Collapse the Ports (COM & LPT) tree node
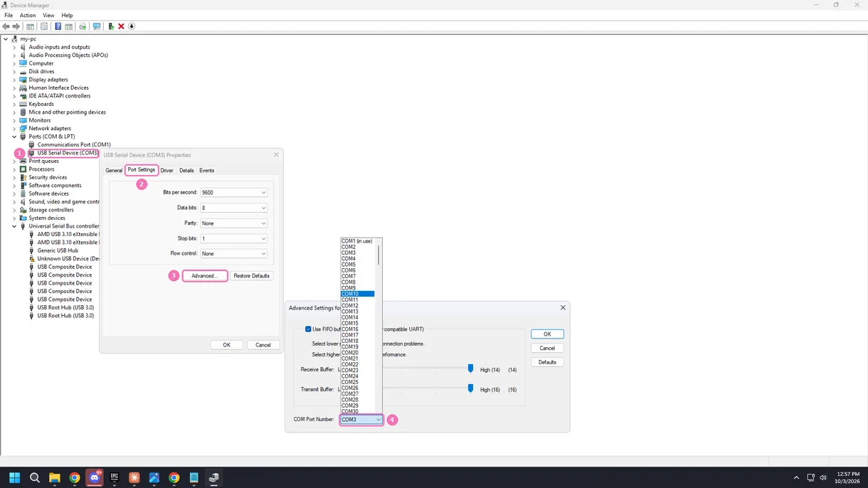 pyautogui.click(x=14, y=137)
